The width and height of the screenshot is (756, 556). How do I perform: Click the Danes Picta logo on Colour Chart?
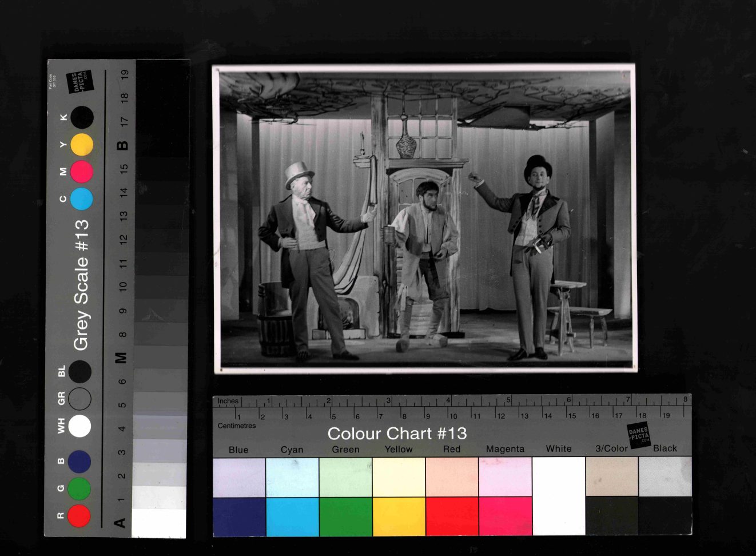point(639,436)
